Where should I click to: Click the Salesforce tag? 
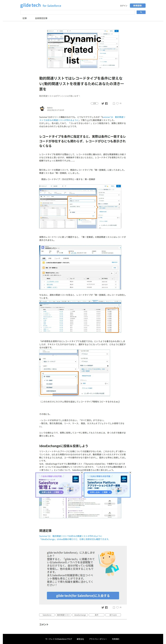(x=47, y=615)
